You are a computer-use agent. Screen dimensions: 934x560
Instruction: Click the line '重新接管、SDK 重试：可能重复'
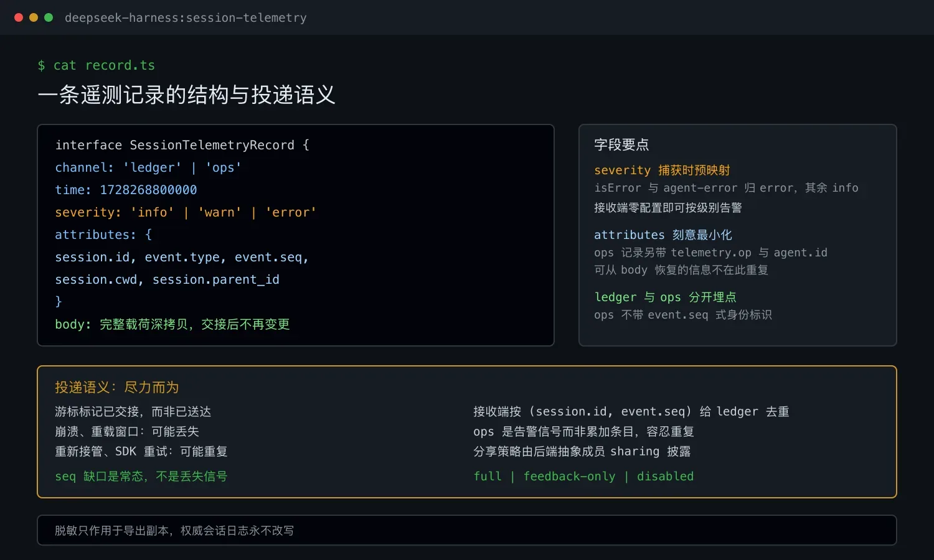pyautogui.click(x=141, y=451)
